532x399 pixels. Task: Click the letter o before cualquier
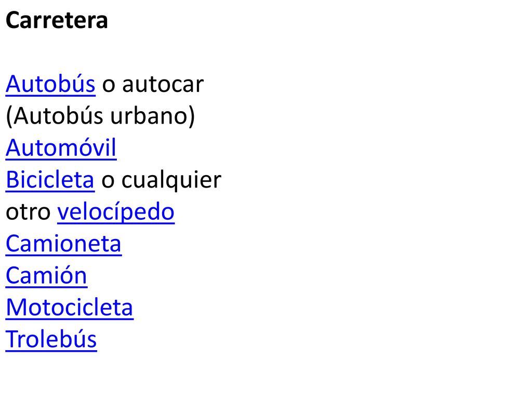(x=108, y=181)
